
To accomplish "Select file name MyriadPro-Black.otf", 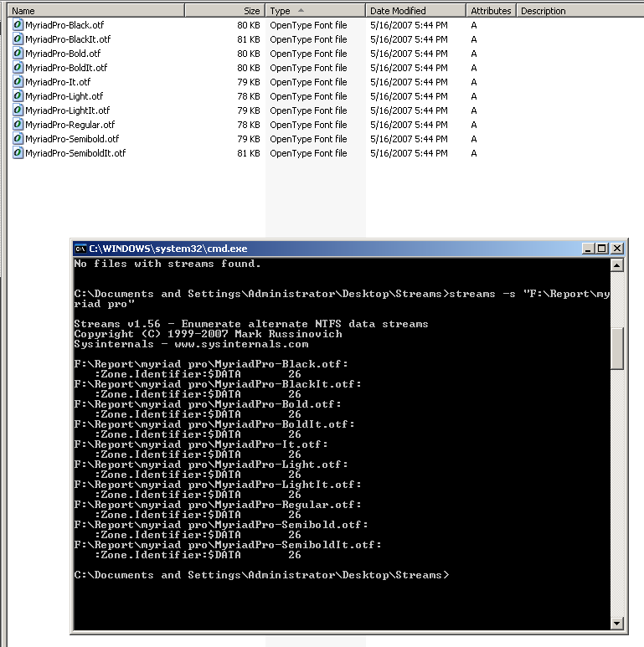I will pyautogui.click(x=64, y=25).
